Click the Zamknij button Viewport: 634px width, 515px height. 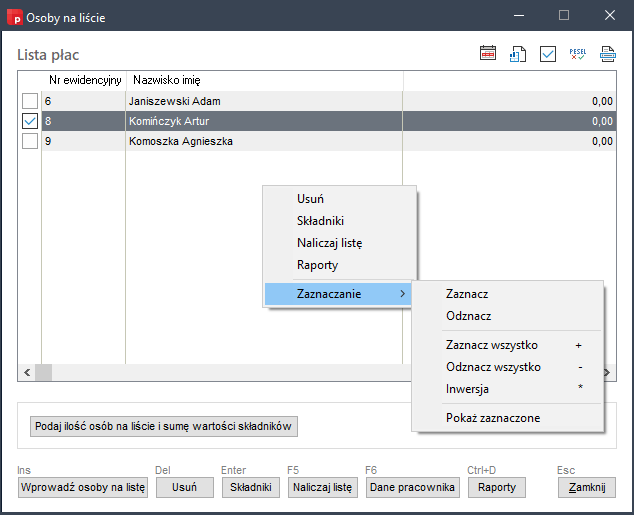(587, 488)
